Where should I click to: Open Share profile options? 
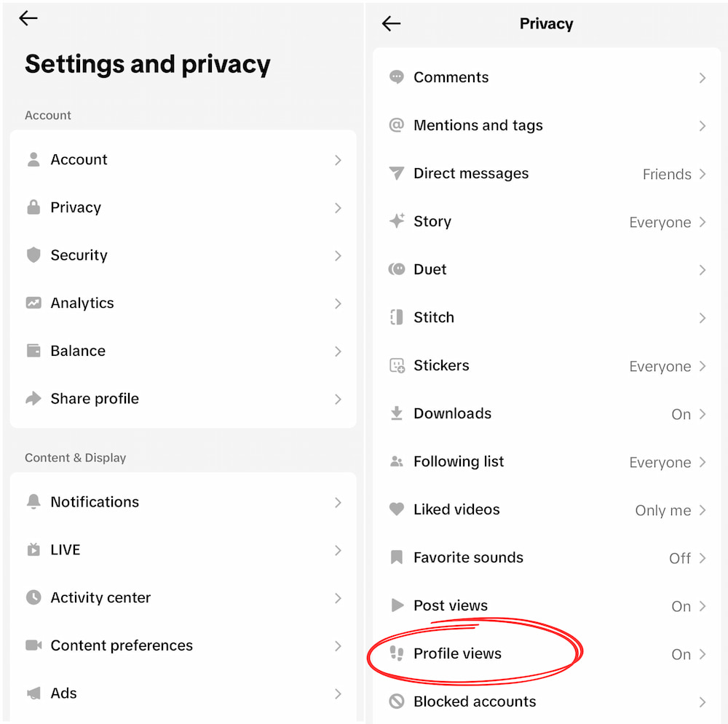pyautogui.click(x=95, y=399)
